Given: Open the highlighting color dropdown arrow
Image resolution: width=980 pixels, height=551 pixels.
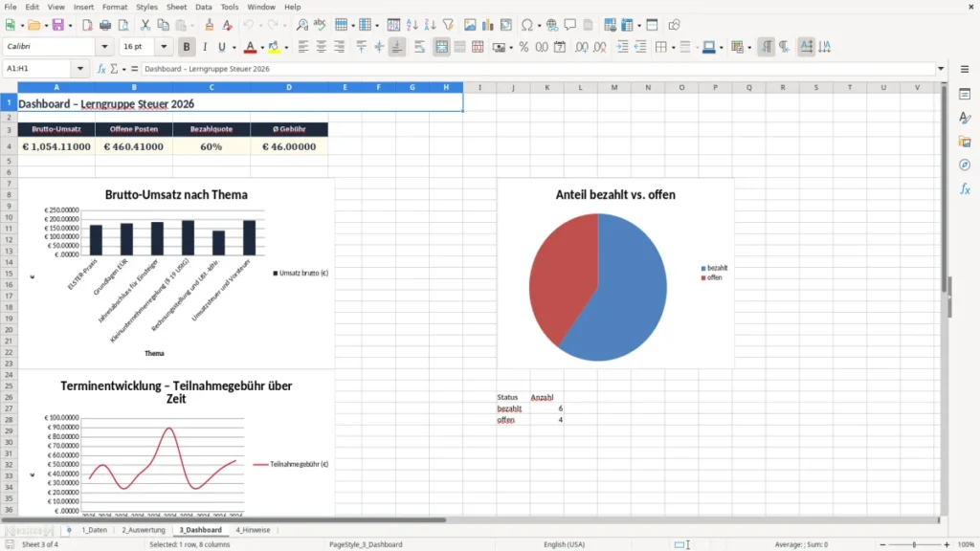Looking at the screenshot, I should coord(286,48).
